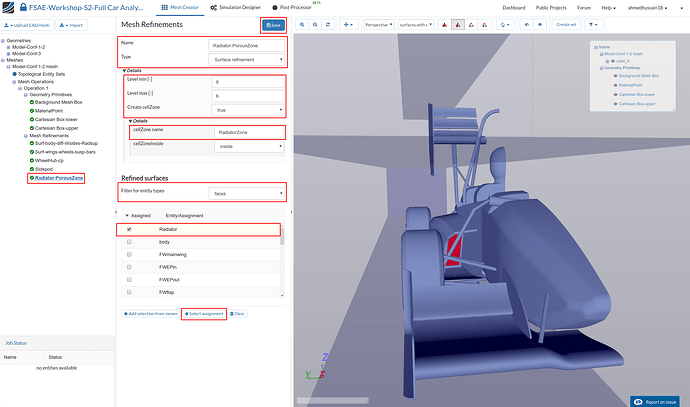Viewport: 690px width, 407px height.
Task: Open the Create cellZone dropdown
Action: [246, 108]
